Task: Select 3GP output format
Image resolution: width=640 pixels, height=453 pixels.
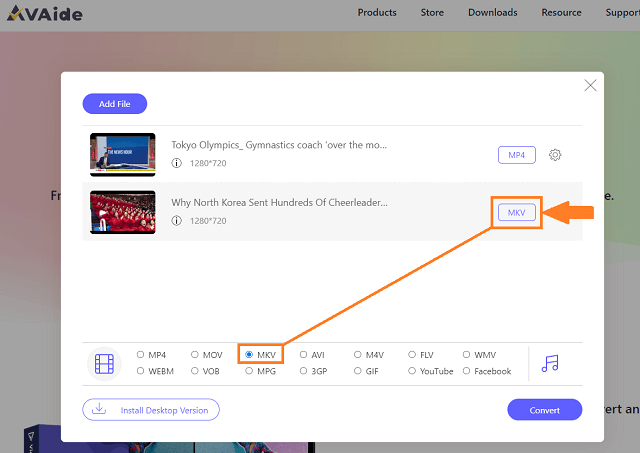Action: [x=303, y=371]
